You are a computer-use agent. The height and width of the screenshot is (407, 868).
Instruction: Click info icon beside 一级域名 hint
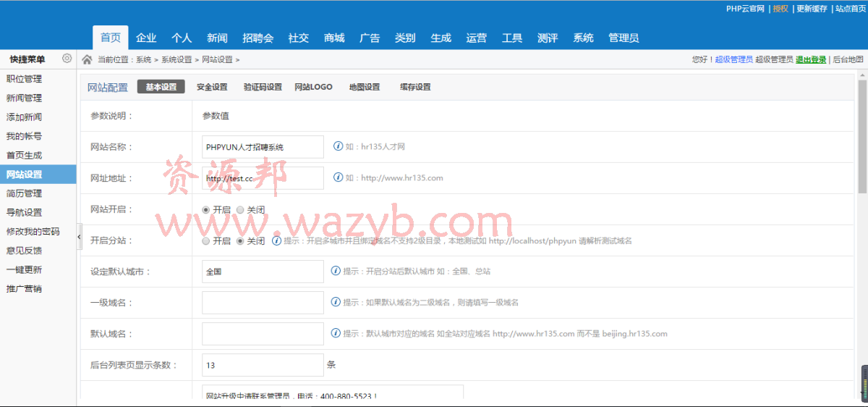point(336,302)
